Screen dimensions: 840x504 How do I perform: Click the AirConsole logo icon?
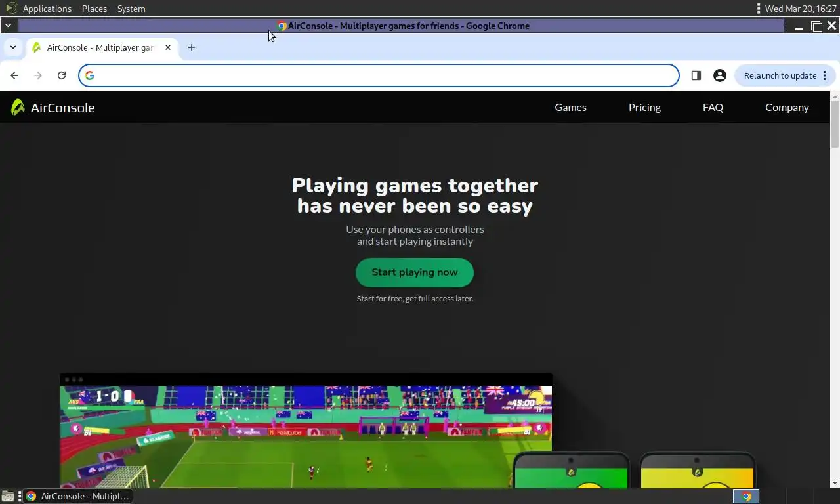point(18,107)
